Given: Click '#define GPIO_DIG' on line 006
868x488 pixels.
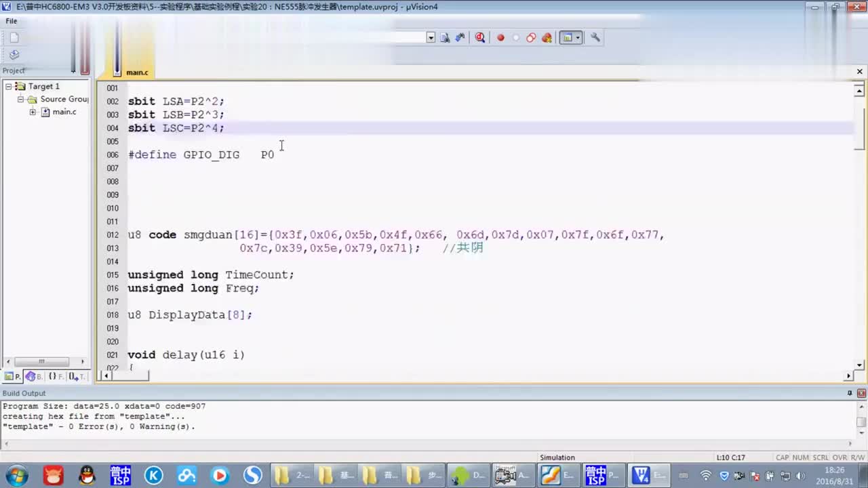Looking at the screenshot, I should tap(184, 155).
